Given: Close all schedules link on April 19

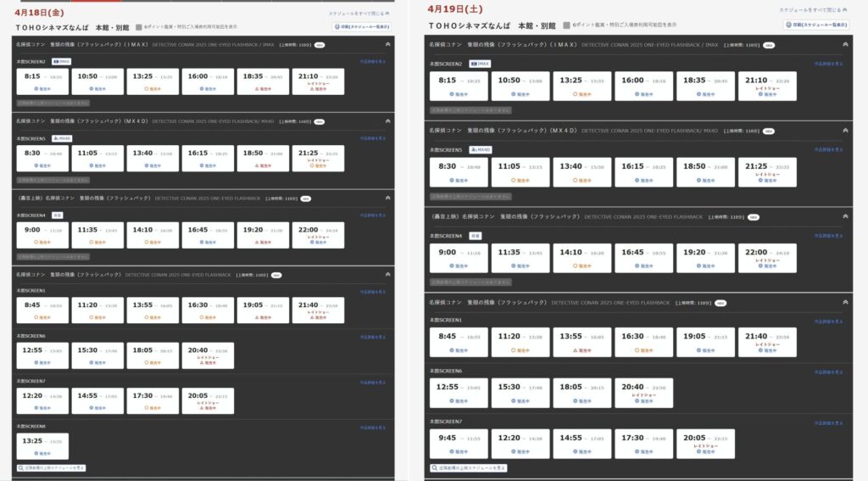Looking at the screenshot, I should pyautogui.click(x=813, y=10).
